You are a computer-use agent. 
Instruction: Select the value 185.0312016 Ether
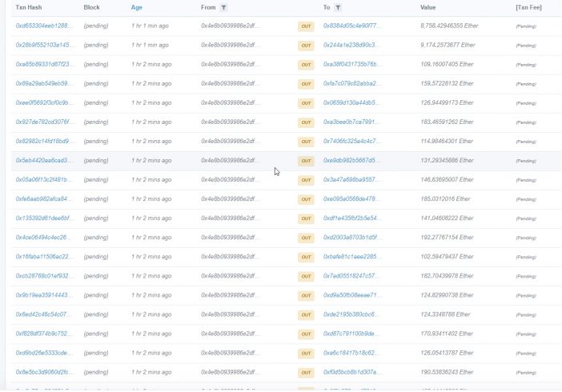click(445, 199)
